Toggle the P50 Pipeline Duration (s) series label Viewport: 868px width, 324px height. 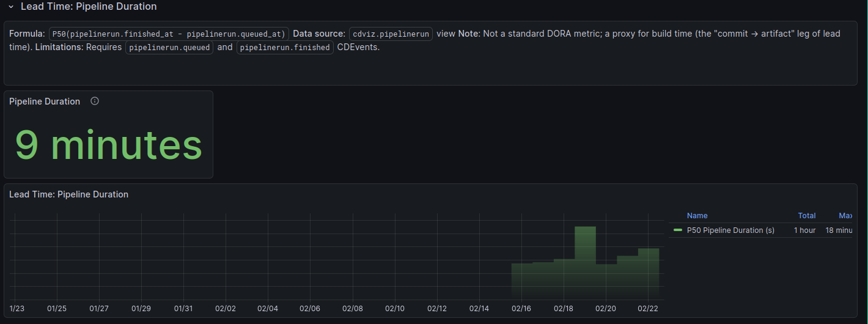tap(730, 230)
